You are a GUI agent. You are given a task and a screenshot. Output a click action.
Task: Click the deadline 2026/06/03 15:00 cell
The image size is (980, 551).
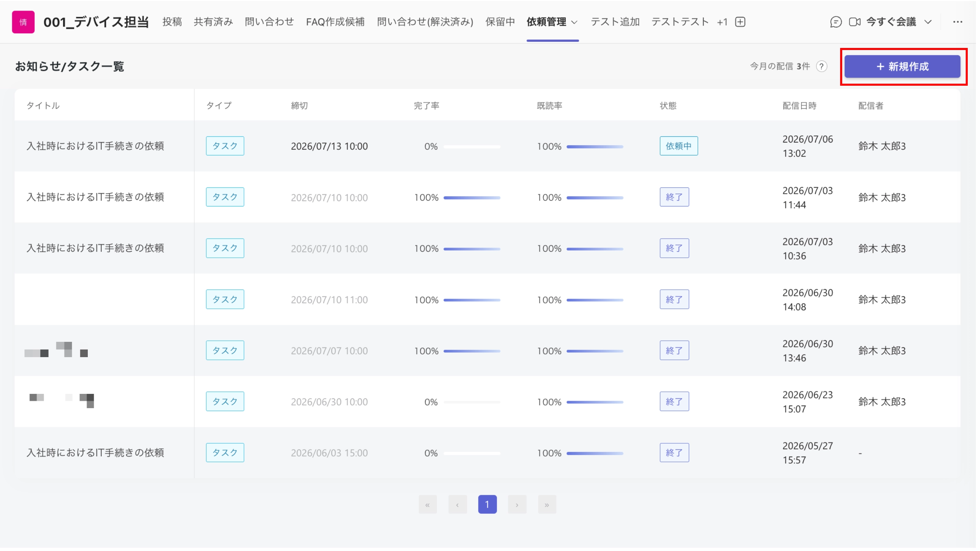coord(329,453)
